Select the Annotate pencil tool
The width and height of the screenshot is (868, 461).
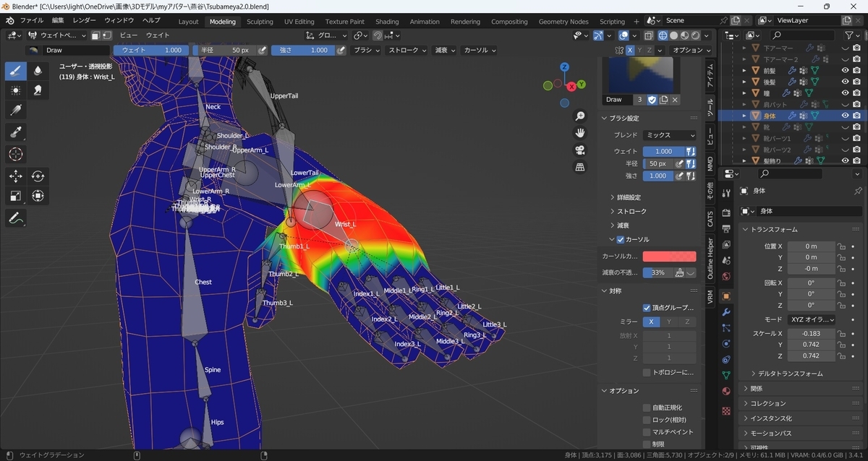[x=16, y=217]
